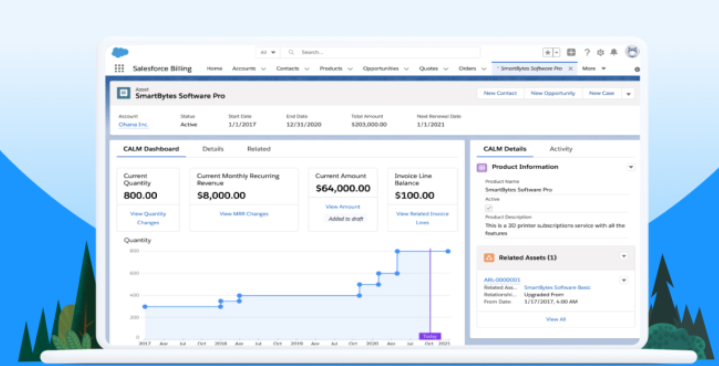Toggle the Active checkbox in Product Information
Screen dimensions: 719x366
[x=489, y=208]
